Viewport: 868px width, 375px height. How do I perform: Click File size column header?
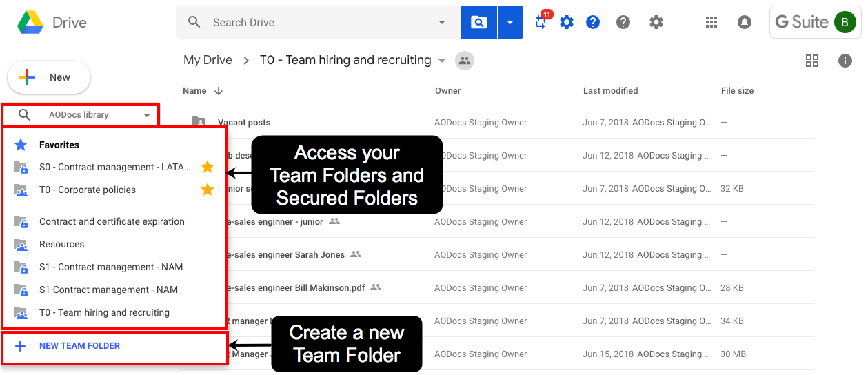737,91
